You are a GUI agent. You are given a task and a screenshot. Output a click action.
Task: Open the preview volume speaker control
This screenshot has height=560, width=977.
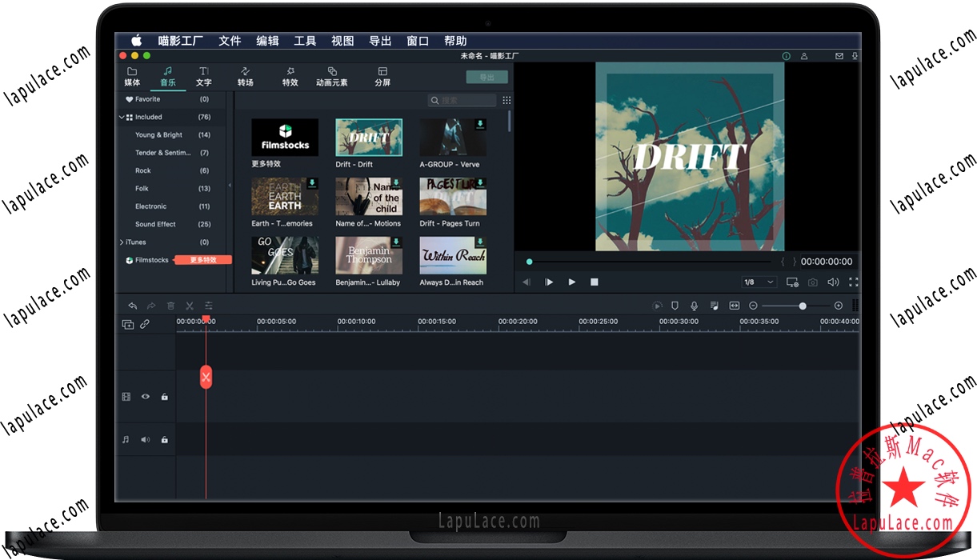(x=833, y=282)
